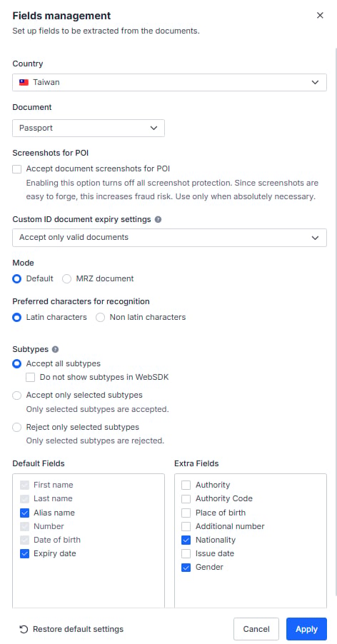Click the Apply button
This screenshot has width=337, height=644.
tap(306, 629)
